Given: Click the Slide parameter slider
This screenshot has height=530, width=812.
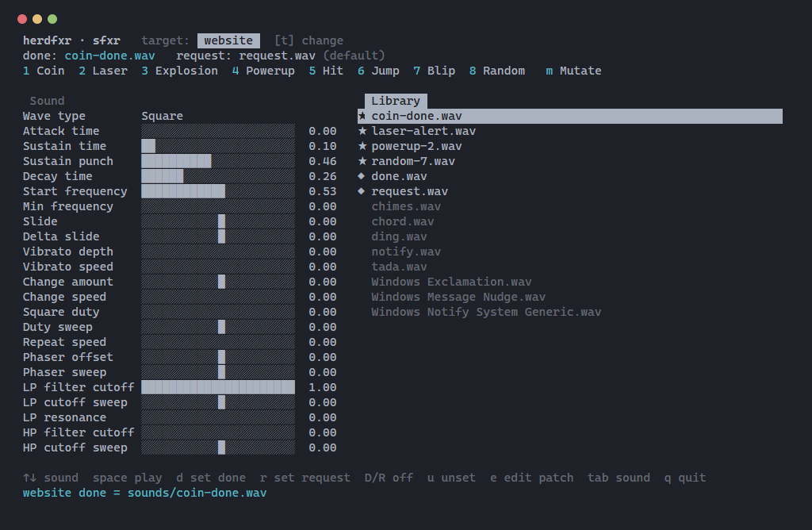Looking at the screenshot, I should (218, 221).
